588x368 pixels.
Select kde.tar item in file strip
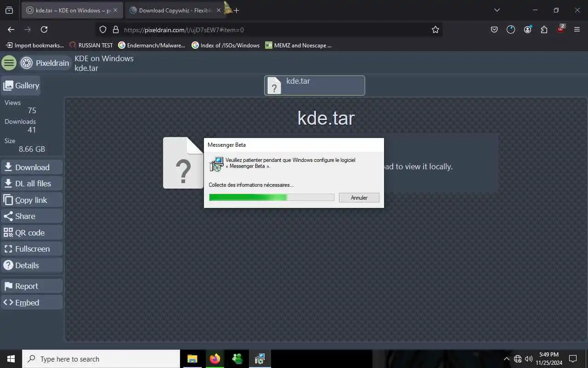[x=315, y=86]
